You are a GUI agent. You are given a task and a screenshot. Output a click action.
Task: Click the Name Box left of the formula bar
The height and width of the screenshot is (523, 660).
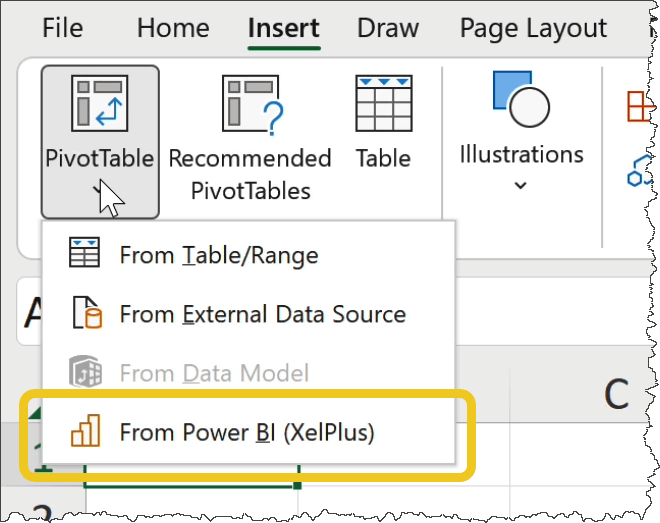click(30, 314)
